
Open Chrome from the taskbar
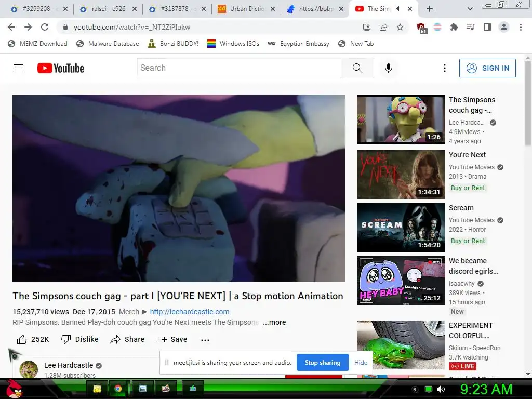118,389
